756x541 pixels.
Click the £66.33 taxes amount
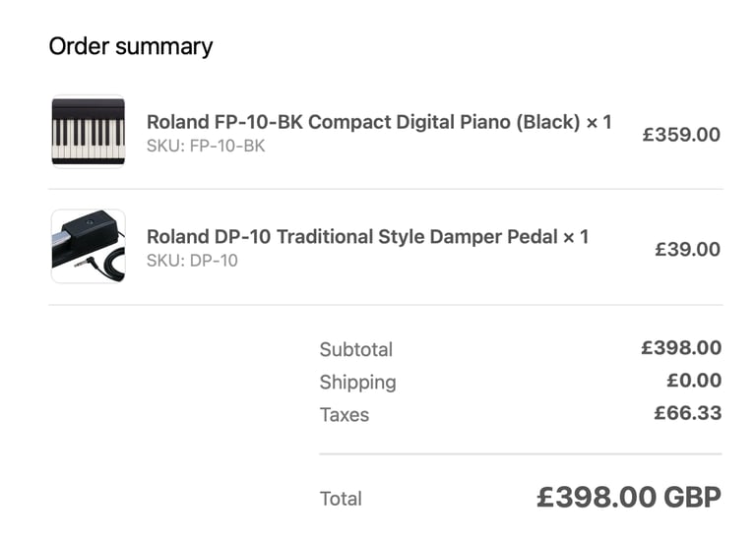688,413
